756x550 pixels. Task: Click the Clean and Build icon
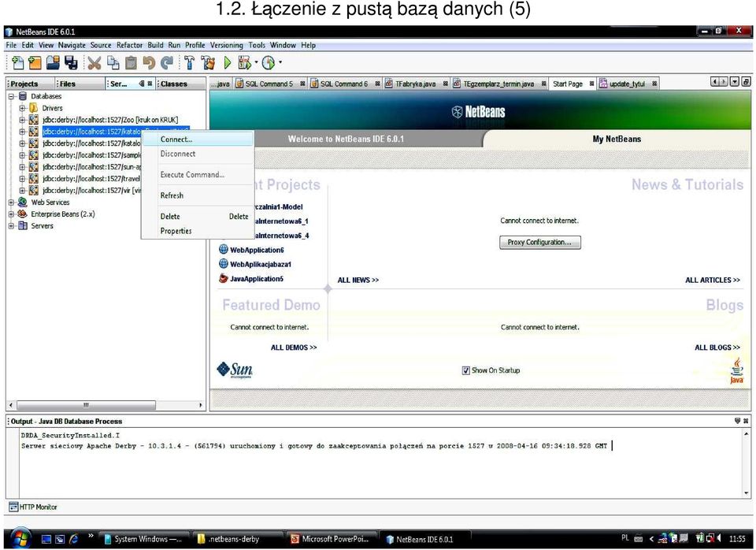point(208,63)
